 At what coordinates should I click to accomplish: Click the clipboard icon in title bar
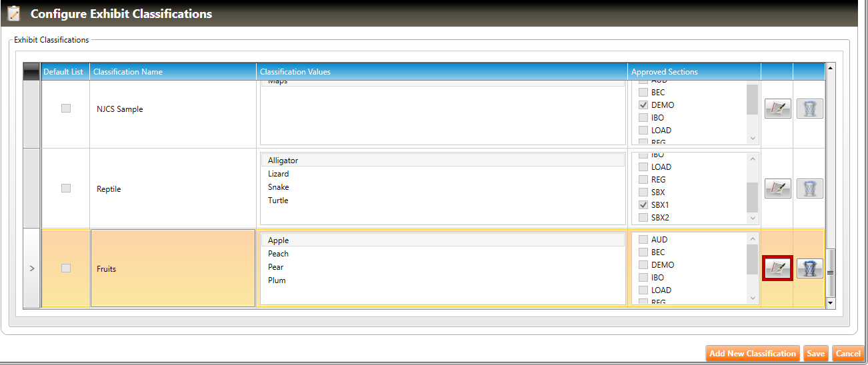(x=14, y=13)
